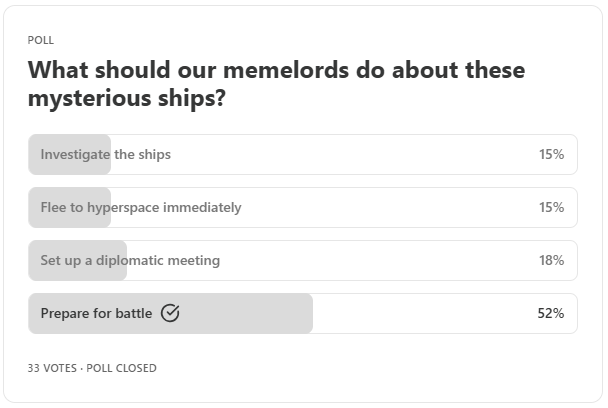Screen dimensions: 608x408
Task: Select the "Prepare for battle" answer text
Action: [96, 314]
